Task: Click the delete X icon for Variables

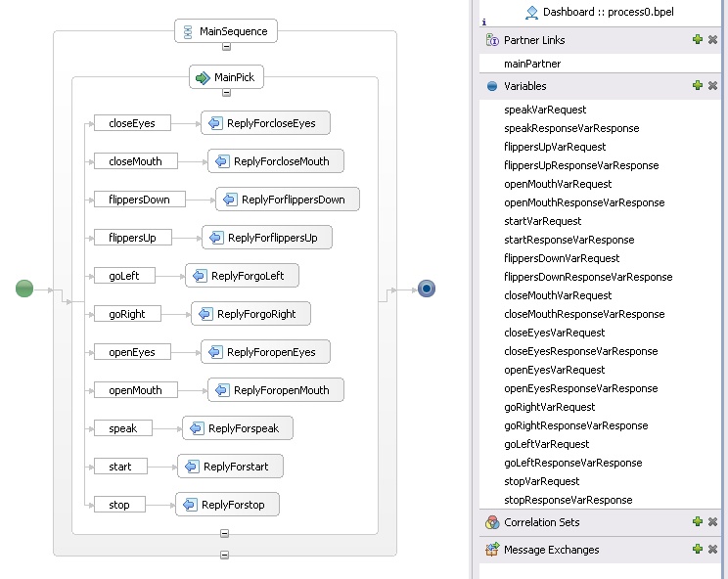Action: [x=713, y=86]
